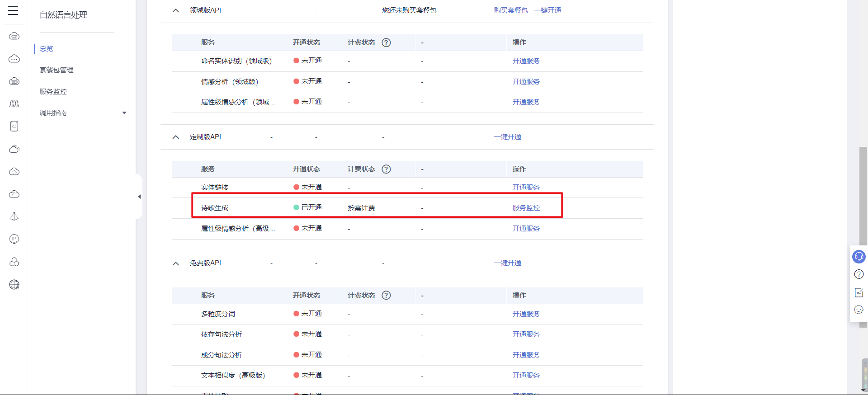Collapse the 领域版API section
Viewport: 868px width, 395px height.
(176, 10)
